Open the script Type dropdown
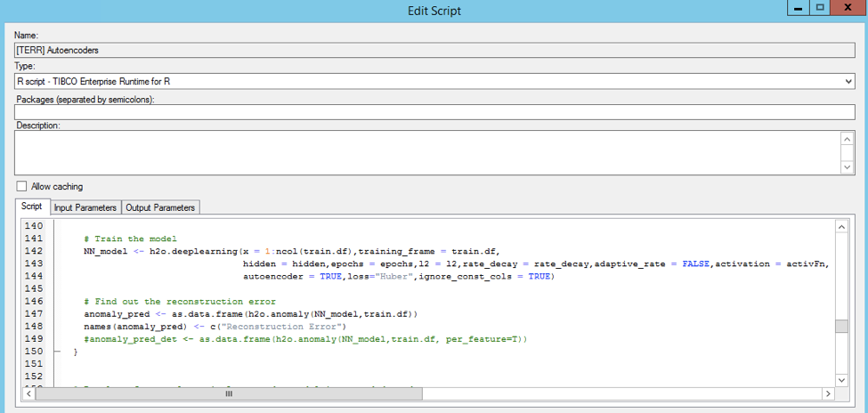This screenshot has width=868, height=413. click(x=847, y=82)
